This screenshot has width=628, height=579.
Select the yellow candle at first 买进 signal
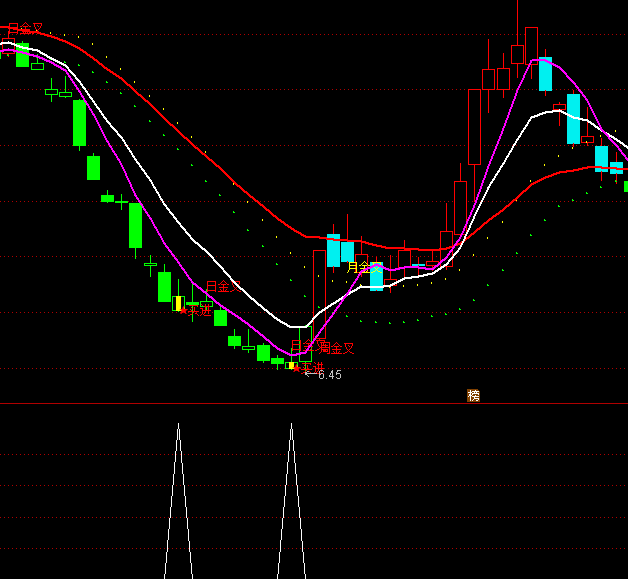(x=178, y=303)
